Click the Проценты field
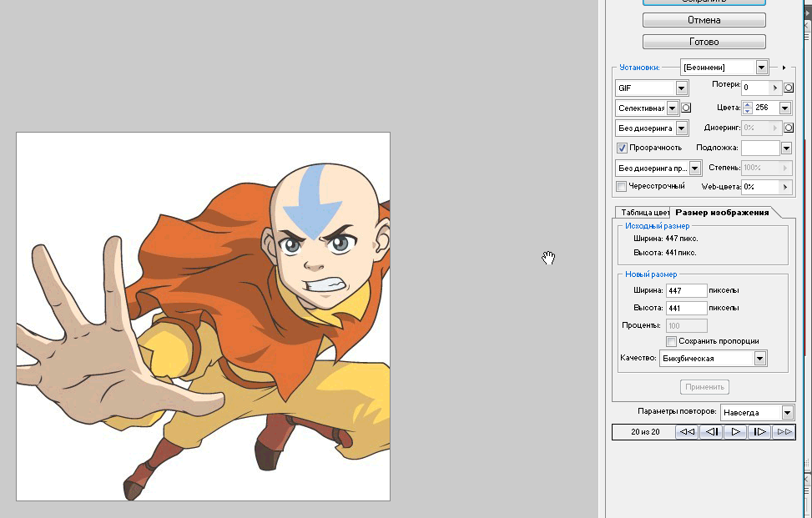Screen dimensions: 812x518 point(686,326)
